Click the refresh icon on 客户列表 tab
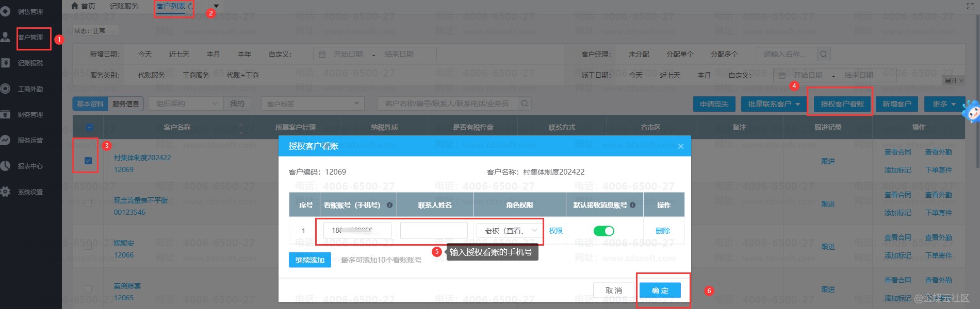980x309 pixels. click(x=190, y=6)
